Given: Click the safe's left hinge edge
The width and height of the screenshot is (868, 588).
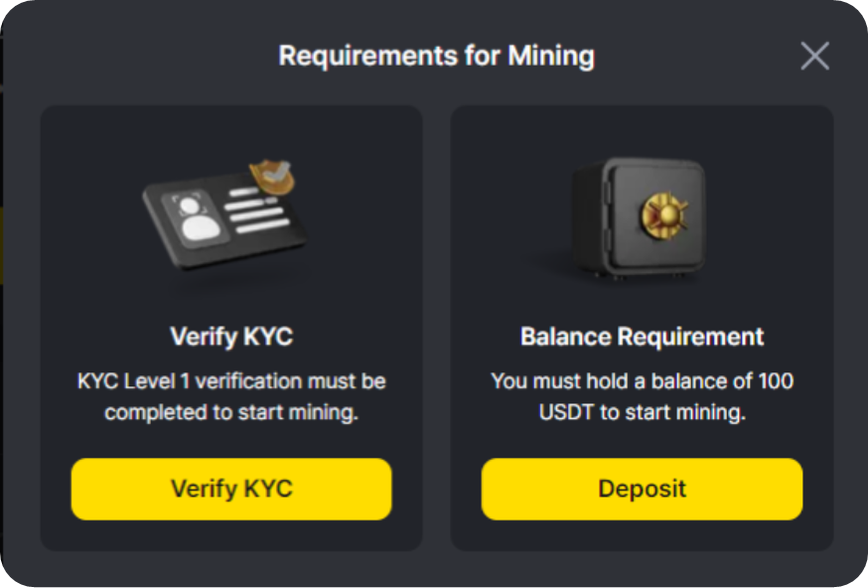Looking at the screenshot, I should click(607, 217).
